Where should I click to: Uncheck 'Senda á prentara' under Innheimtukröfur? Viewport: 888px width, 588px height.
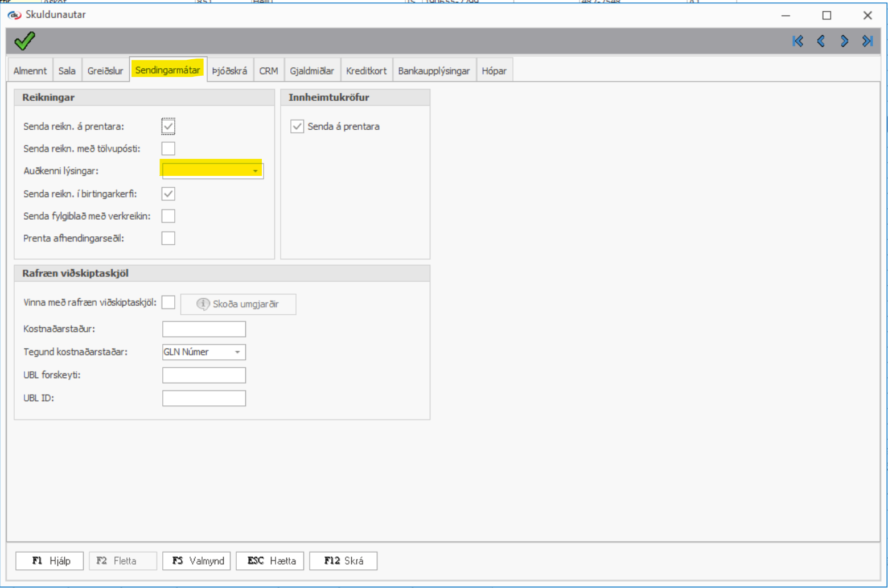[x=297, y=126]
